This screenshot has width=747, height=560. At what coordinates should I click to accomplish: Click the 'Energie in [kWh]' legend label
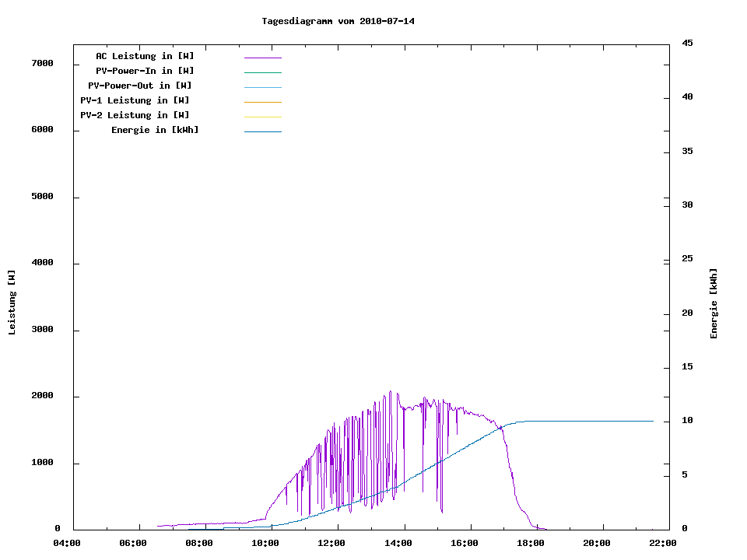tap(155, 130)
